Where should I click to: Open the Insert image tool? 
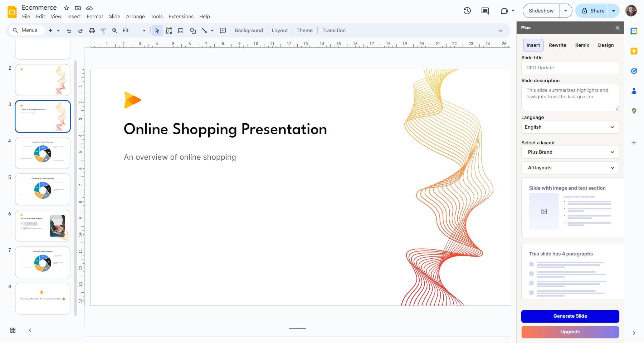click(x=180, y=30)
